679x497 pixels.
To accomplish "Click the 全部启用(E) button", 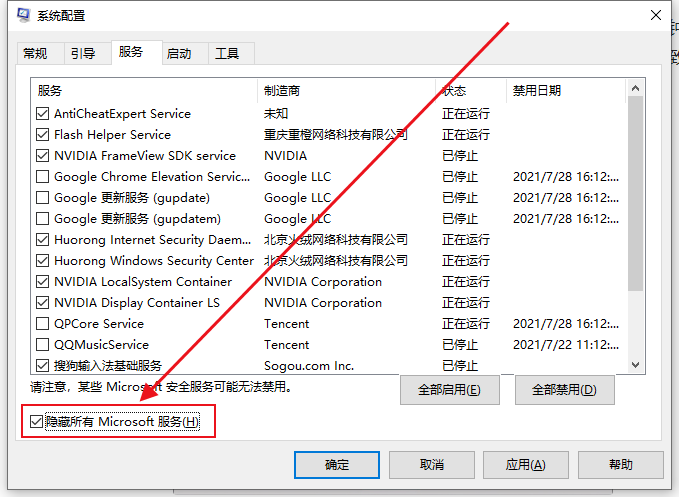I will pyautogui.click(x=449, y=390).
